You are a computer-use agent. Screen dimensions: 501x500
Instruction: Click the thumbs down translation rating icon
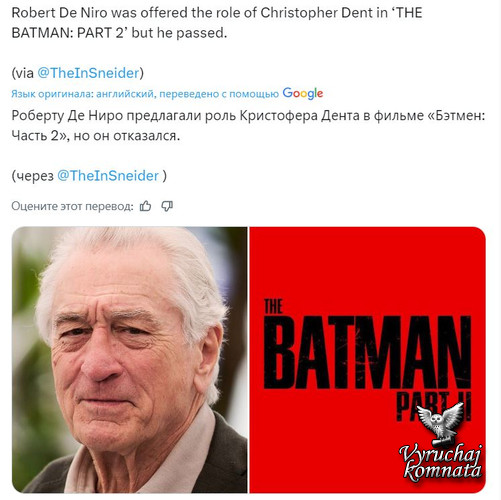[x=167, y=206]
